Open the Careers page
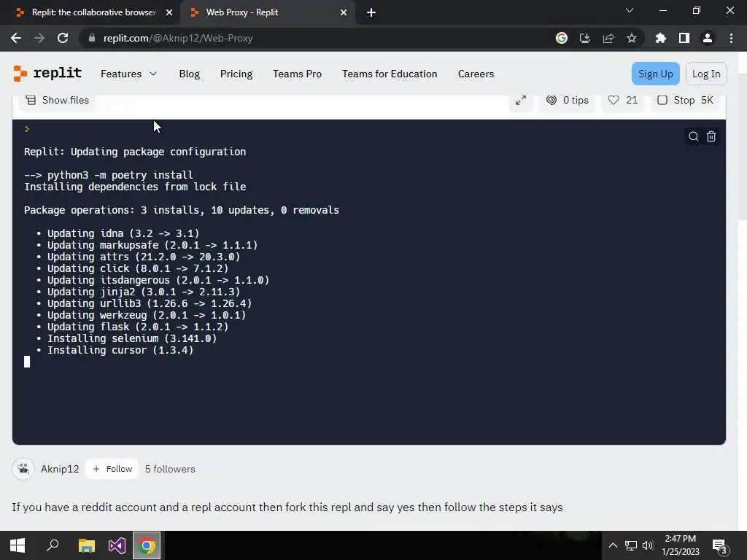Screen dimensions: 747x560 [476, 74]
